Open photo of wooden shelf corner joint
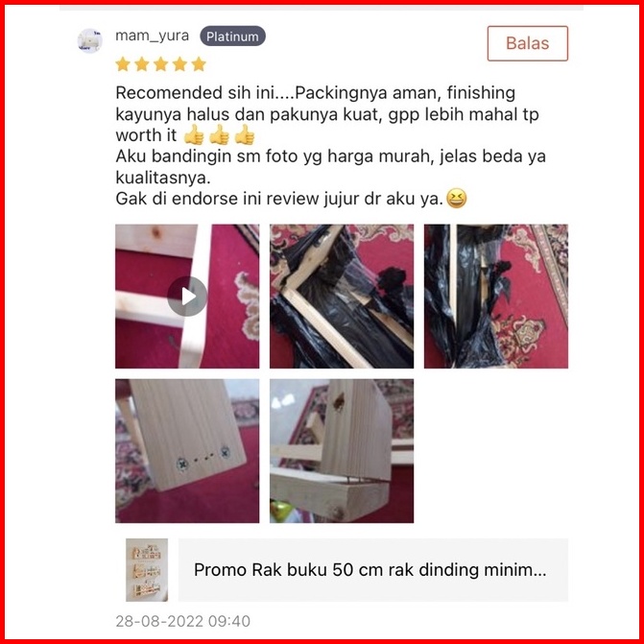Screen dimensions: 644x644 pyautogui.click(x=342, y=450)
